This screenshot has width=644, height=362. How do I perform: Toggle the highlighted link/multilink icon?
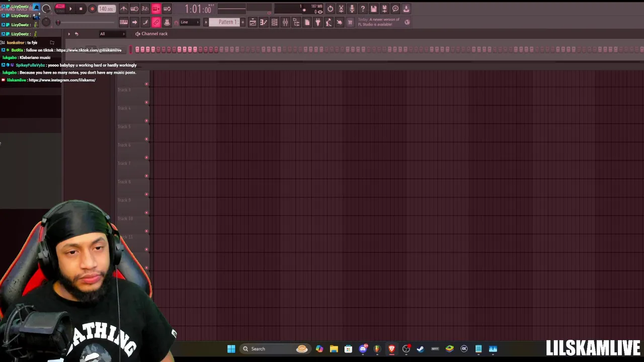(x=156, y=22)
